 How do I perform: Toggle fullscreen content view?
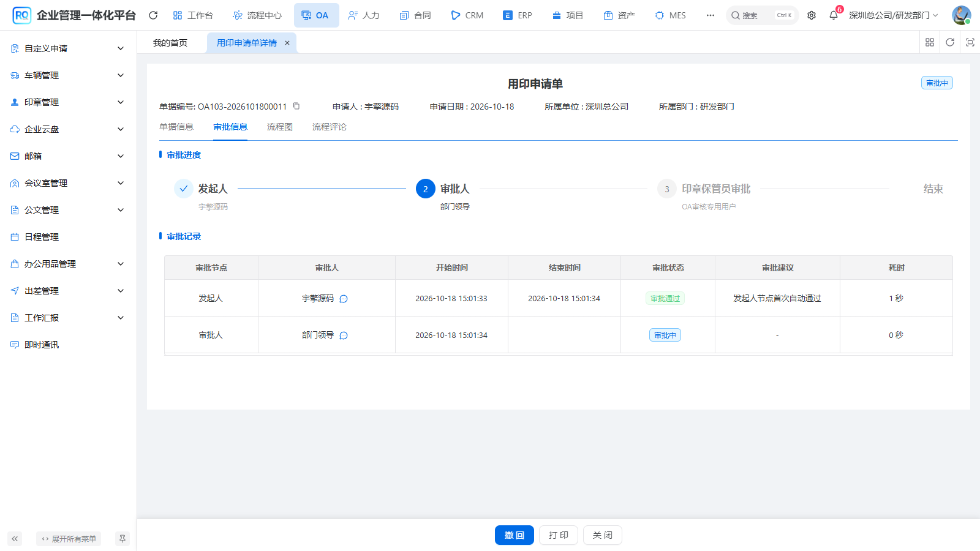tap(970, 42)
